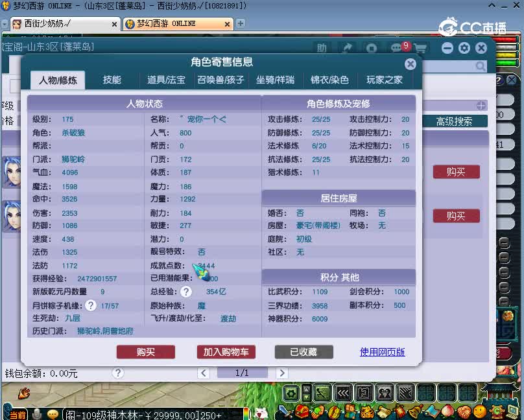
Task: Switch to the 人物/修炼 tab
Action: 58,80
